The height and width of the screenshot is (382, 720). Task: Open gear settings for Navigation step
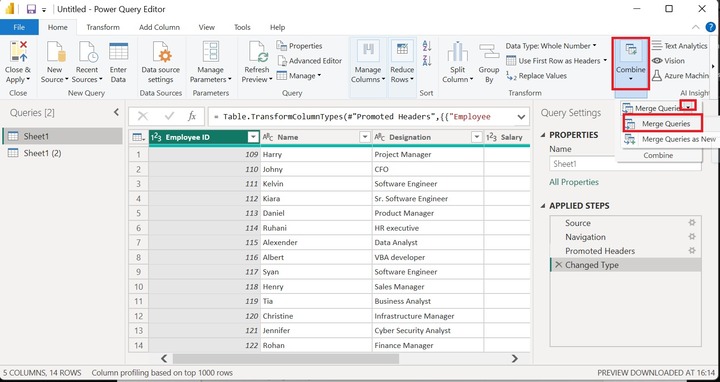(692, 236)
